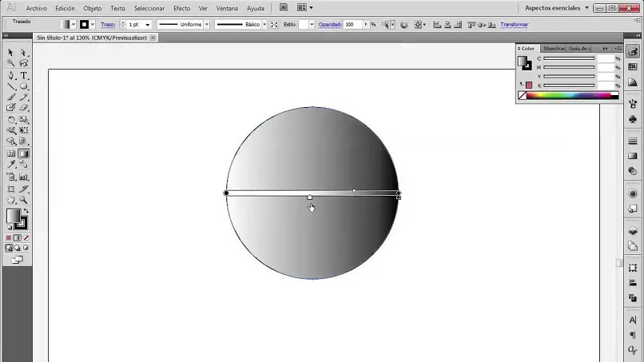The width and height of the screenshot is (644, 362).
Task: Set paint mode to Gradient in toolbox
Action: (x=18, y=238)
